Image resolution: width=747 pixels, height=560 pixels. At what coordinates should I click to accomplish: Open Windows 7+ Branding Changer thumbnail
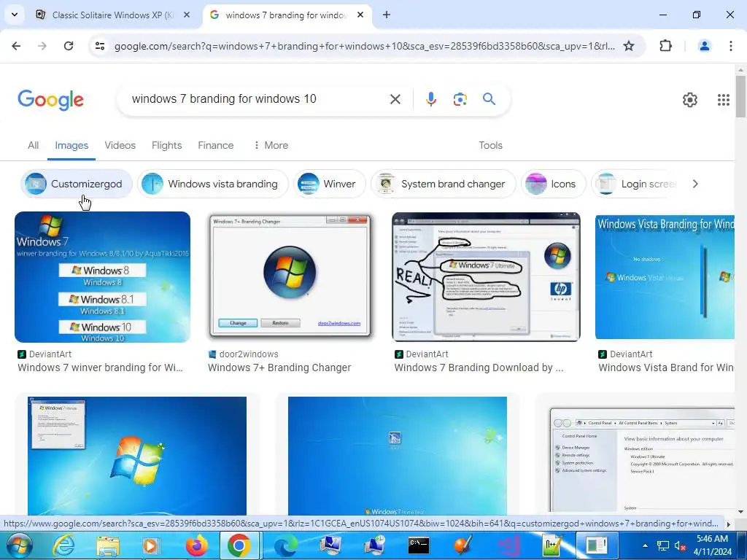290,277
